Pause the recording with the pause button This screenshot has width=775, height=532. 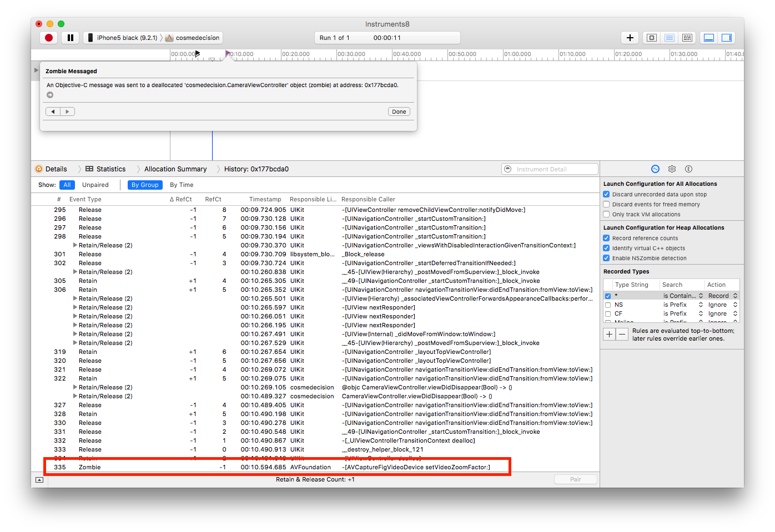[71, 38]
